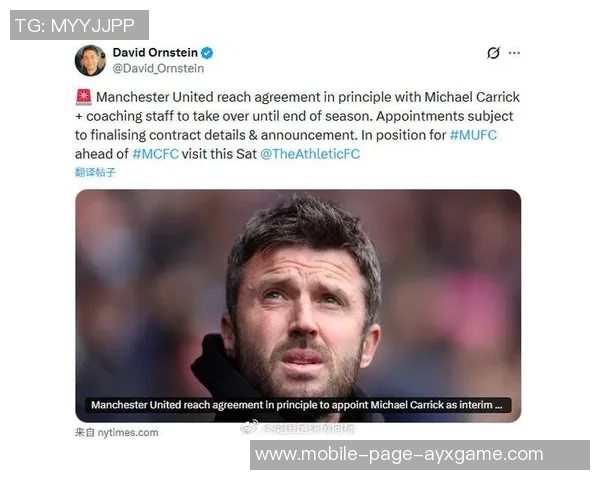The height and width of the screenshot is (480, 600).
Task: Click the blue verified badge
Action: click(207, 53)
